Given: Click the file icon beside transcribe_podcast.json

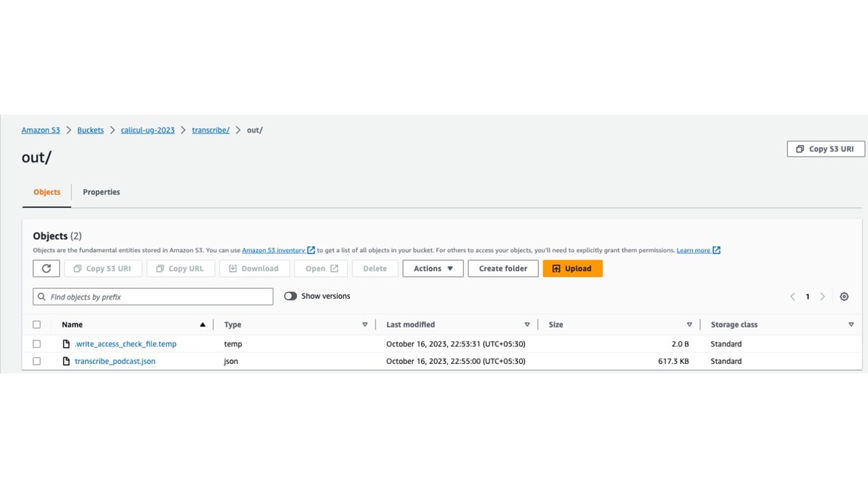Looking at the screenshot, I should 66,361.
